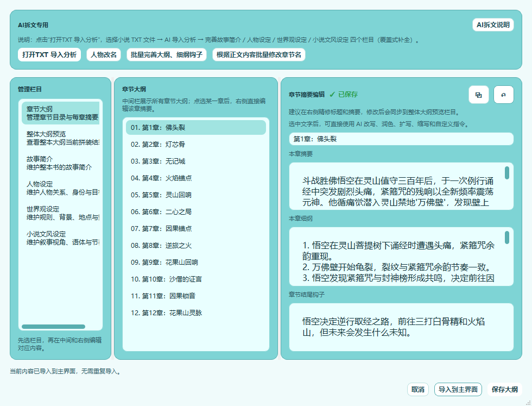
Task: Click inside the 章节结尾钩子 text area
Action: (x=401, y=327)
